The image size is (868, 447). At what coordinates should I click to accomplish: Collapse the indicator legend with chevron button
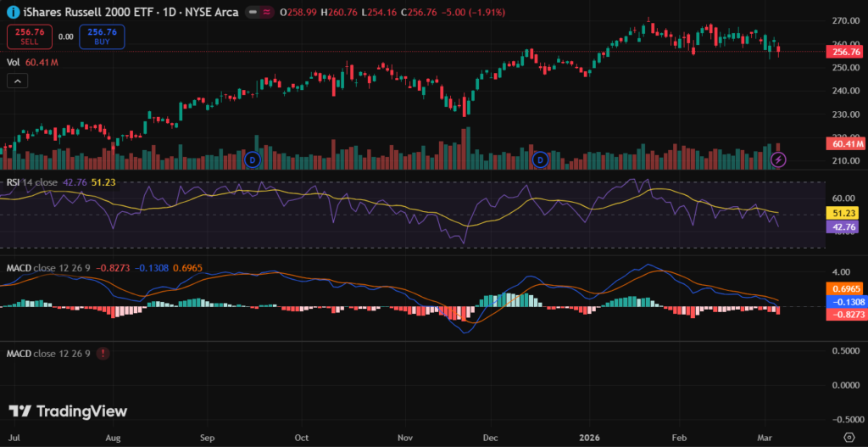[x=17, y=81]
